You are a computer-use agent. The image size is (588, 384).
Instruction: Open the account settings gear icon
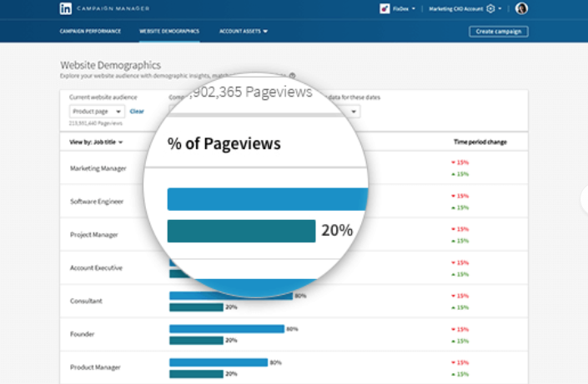[490, 9]
